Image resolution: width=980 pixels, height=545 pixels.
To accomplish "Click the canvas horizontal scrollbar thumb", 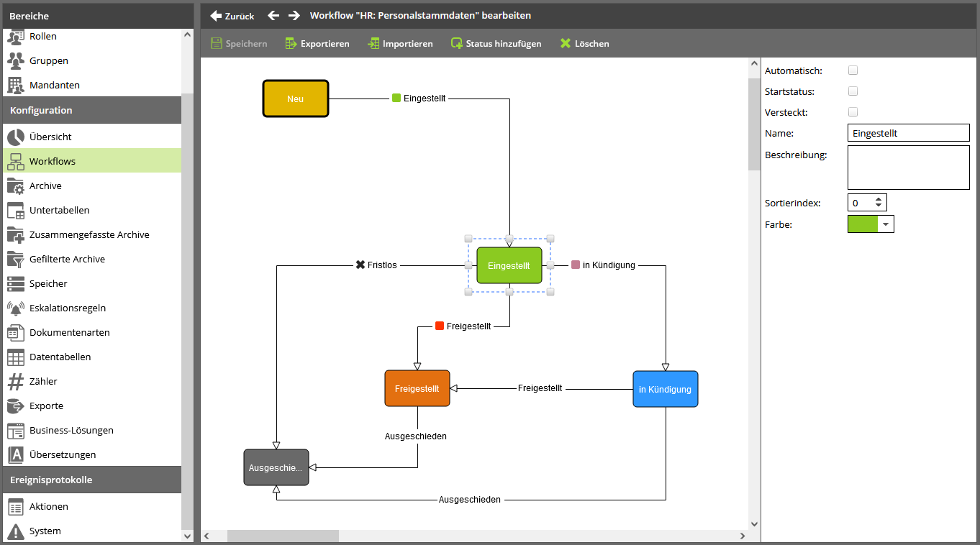I will click(283, 536).
